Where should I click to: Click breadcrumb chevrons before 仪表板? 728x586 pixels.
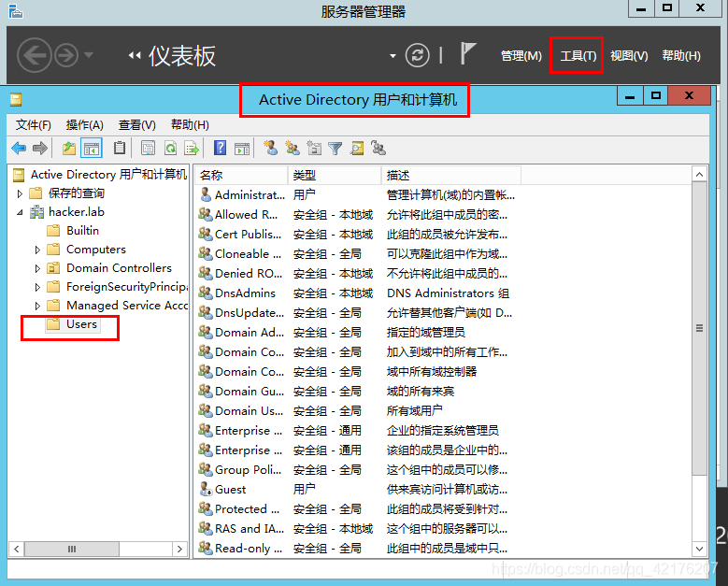(135, 56)
